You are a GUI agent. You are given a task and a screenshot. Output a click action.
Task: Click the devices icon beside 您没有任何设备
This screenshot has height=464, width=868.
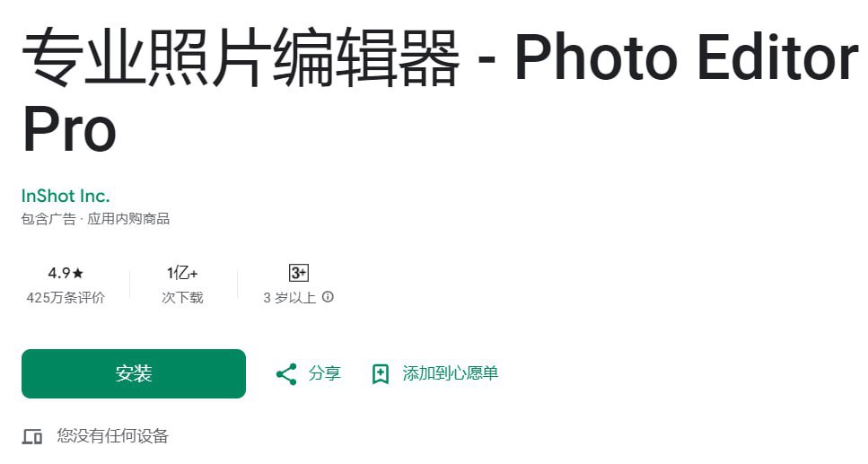pos(32,436)
